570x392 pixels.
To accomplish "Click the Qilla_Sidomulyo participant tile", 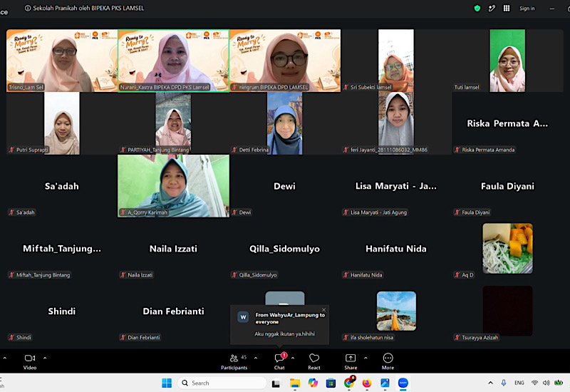I will tap(285, 248).
